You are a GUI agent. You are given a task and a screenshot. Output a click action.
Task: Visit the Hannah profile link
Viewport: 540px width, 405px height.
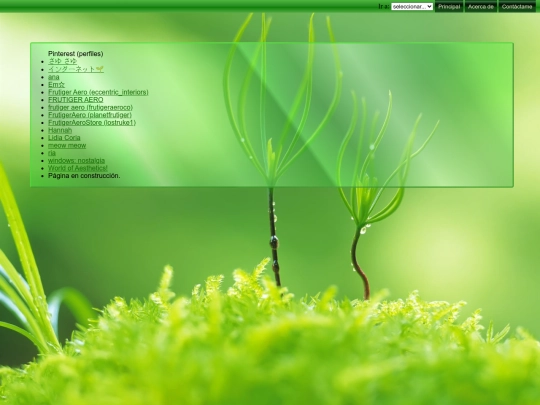pos(60,130)
